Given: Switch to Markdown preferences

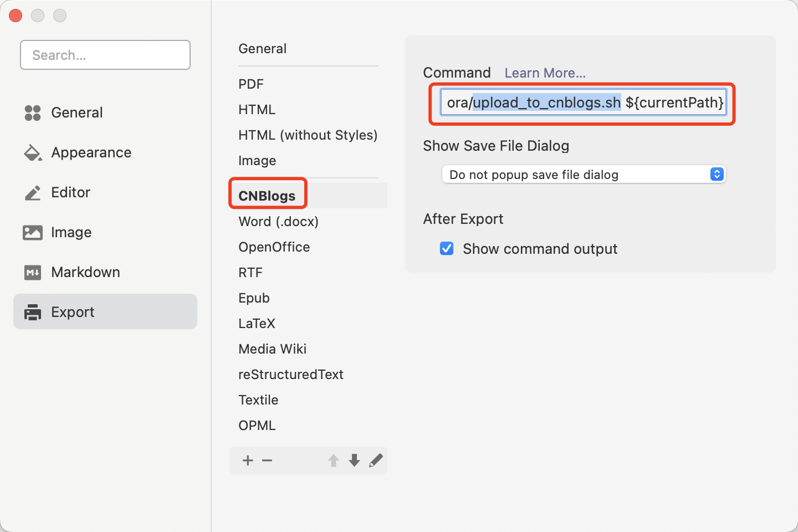Looking at the screenshot, I should [105, 272].
